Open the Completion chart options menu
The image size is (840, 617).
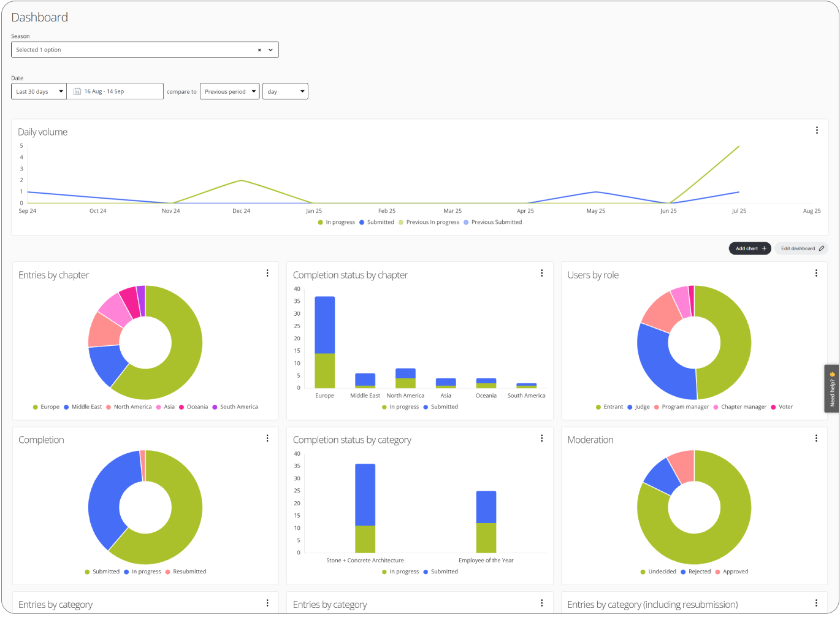click(x=267, y=439)
